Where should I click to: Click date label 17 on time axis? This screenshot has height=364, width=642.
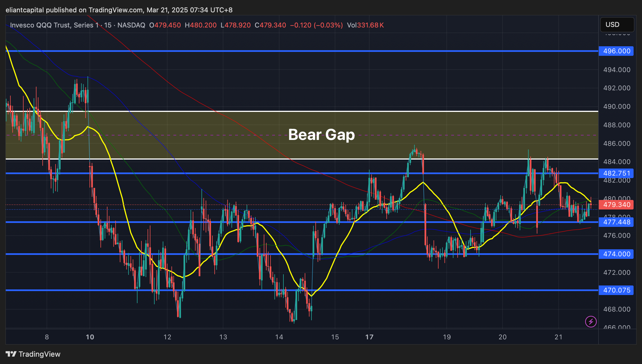pyautogui.click(x=370, y=337)
